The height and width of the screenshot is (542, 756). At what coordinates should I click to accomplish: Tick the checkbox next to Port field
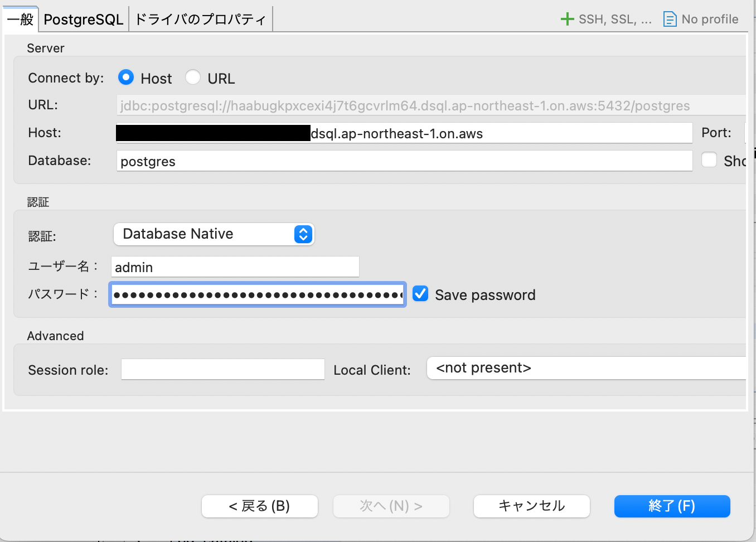709,159
